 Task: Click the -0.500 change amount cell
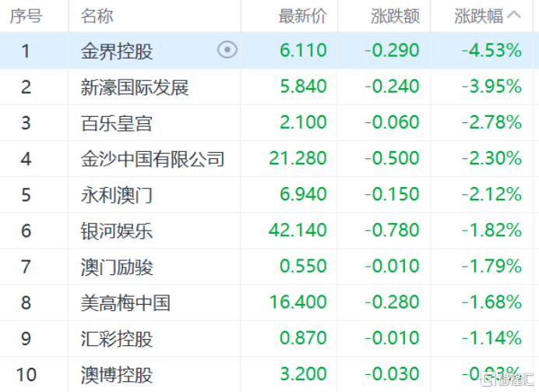pyautogui.click(x=393, y=159)
